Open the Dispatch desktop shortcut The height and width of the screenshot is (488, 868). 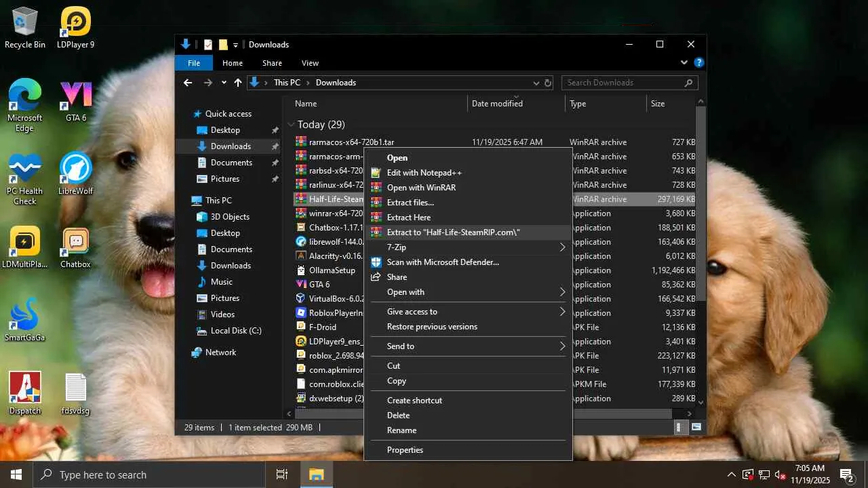[25, 393]
